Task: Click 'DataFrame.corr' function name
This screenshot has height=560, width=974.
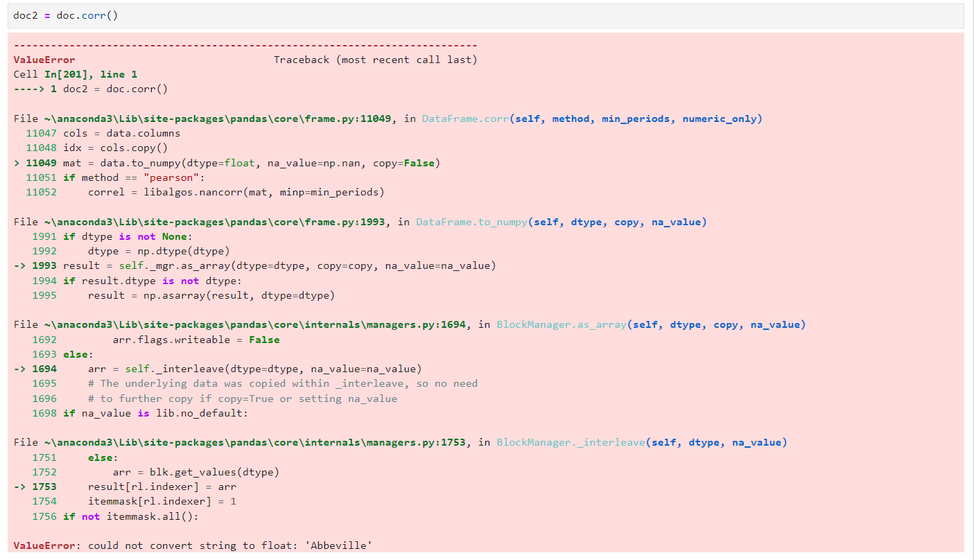Action: [x=466, y=119]
